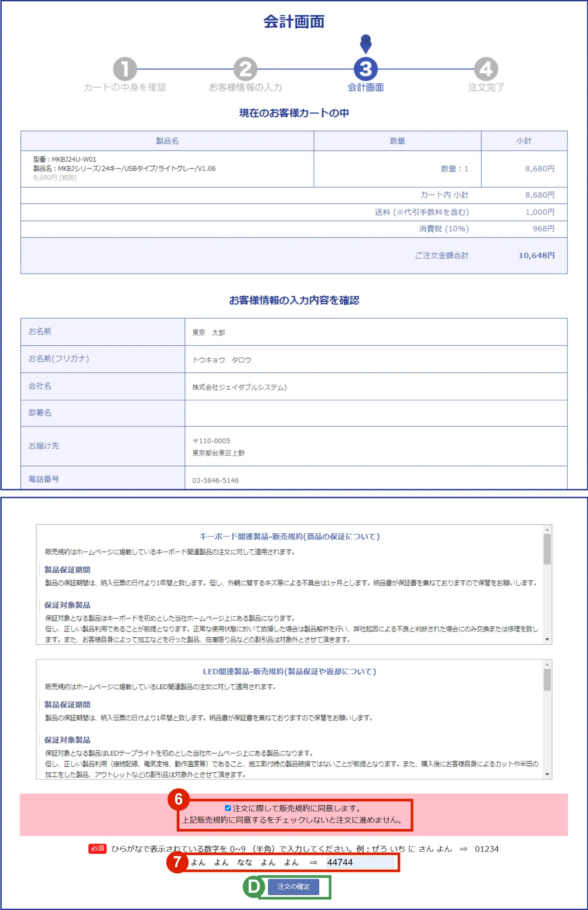The width and height of the screenshot is (588, 910).
Task: Click the 電話番号 row label
Action: [x=44, y=479]
